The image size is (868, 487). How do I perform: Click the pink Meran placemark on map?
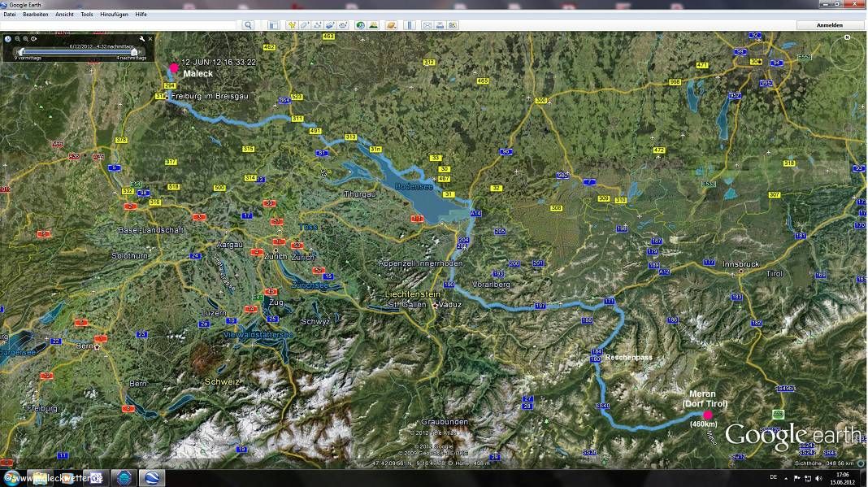[x=707, y=415]
